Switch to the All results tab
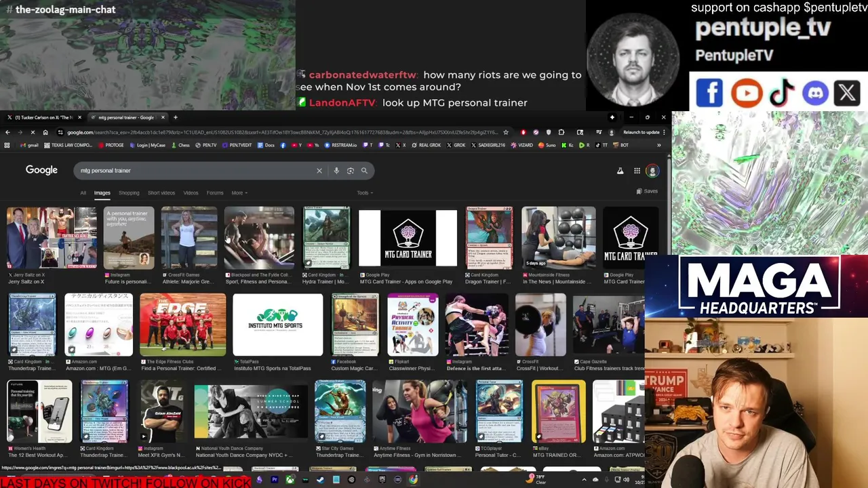The image size is (868, 488). click(83, 193)
